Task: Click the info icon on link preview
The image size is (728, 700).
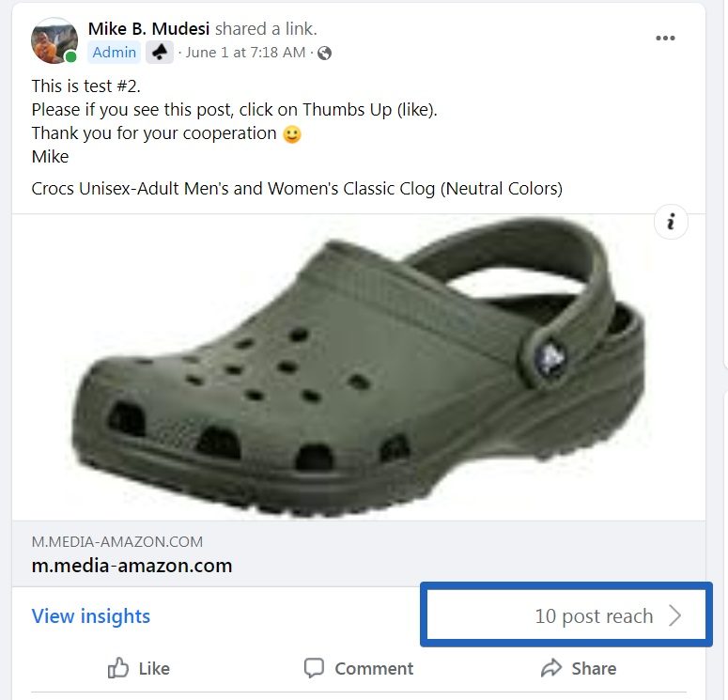Action: tap(671, 222)
